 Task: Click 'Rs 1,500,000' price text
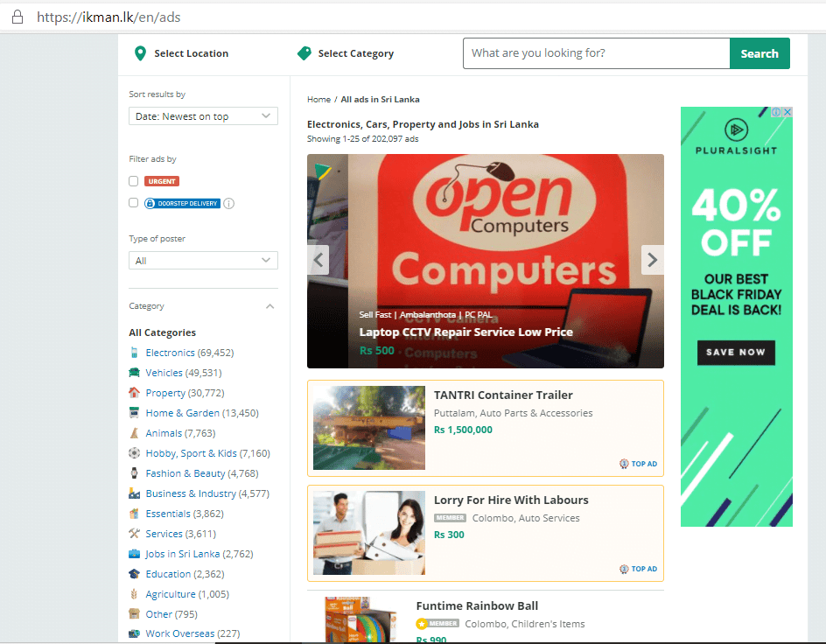(x=463, y=430)
